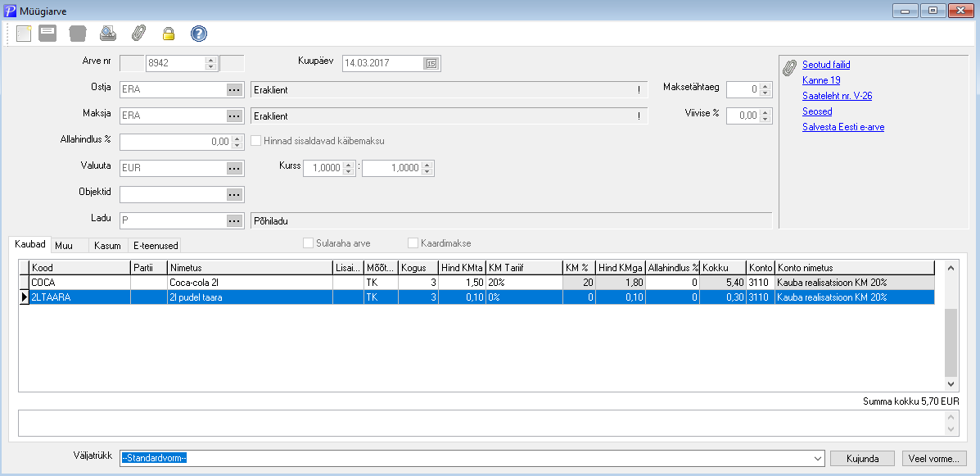The height and width of the screenshot is (476, 980).
Task: Decrease the Arve nr value
Action: tap(210, 66)
